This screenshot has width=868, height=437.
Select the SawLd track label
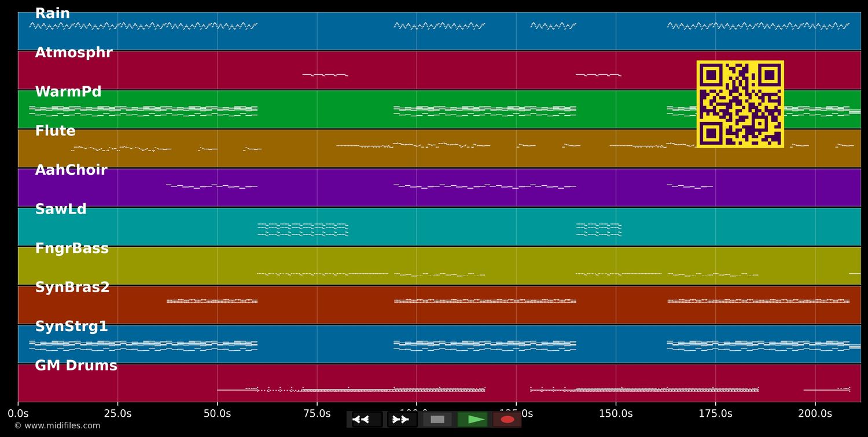tap(61, 209)
